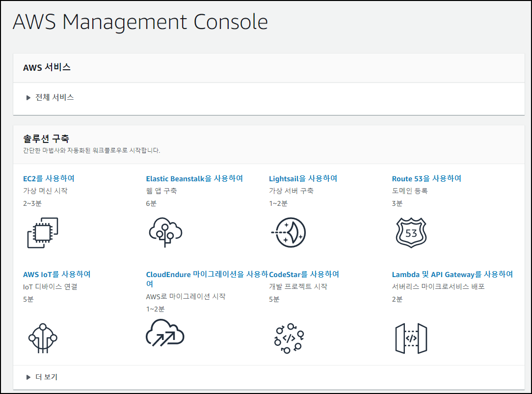Image resolution: width=532 pixels, height=394 pixels.
Task: Select the Lambda and API Gateway icon
Action: [412, 338]
